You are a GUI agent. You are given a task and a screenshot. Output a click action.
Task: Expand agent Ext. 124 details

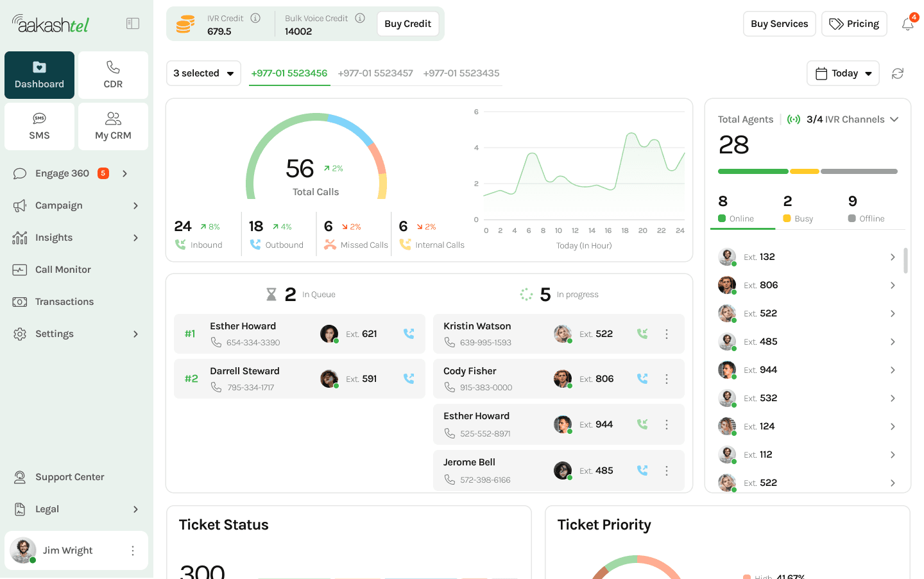pos(893,426)
